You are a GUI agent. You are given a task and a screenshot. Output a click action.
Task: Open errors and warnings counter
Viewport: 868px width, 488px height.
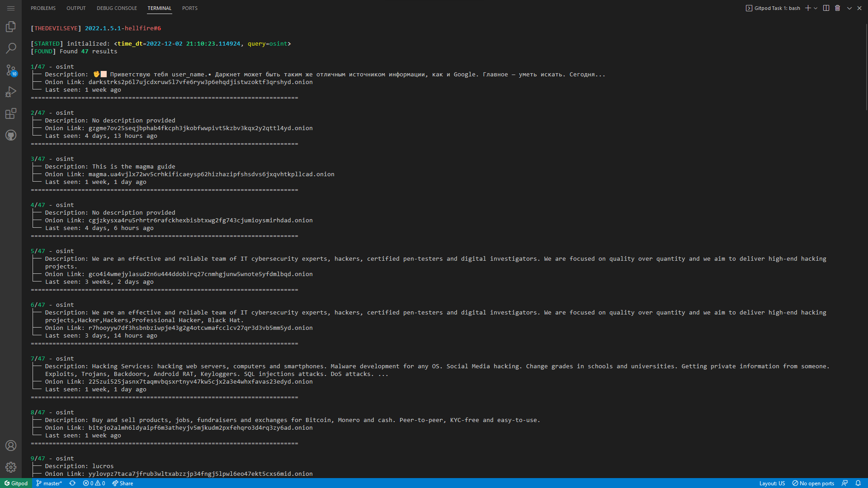pos(94,483)
